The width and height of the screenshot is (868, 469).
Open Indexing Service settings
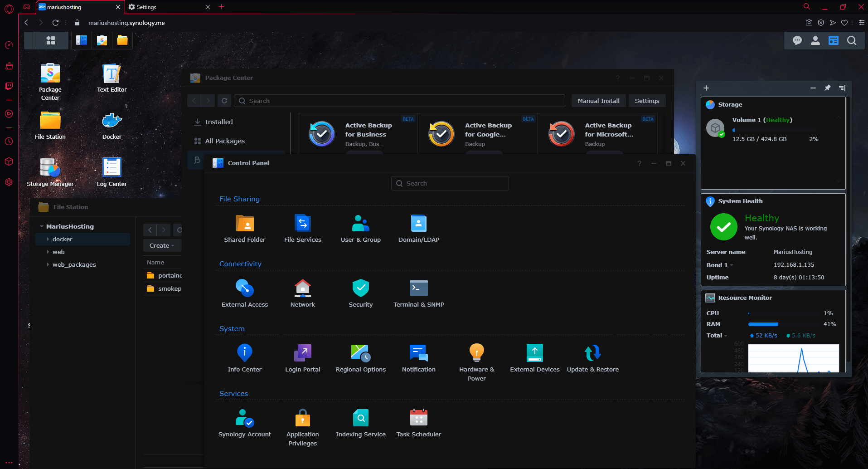tap(361, 424)
